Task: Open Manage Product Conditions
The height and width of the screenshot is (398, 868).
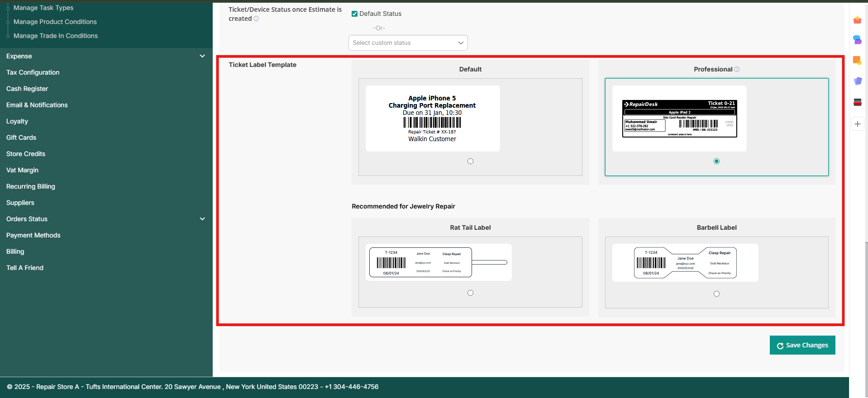Action: pyautogui.click(x=55, y=22)
